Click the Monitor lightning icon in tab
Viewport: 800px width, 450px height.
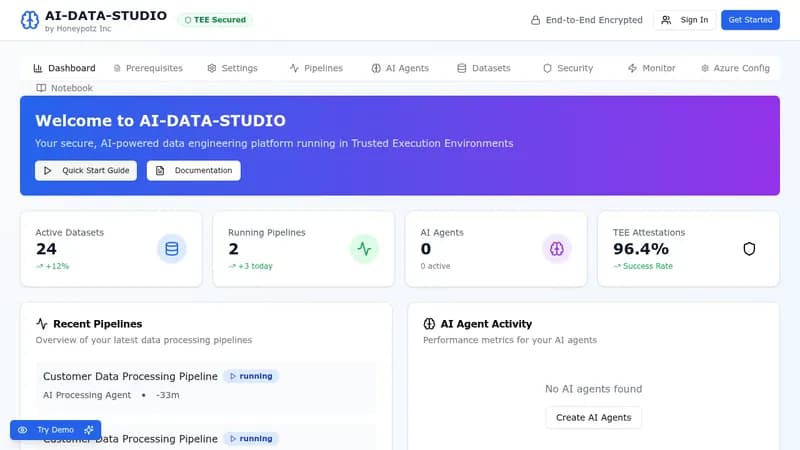click(x=632, y=68)
